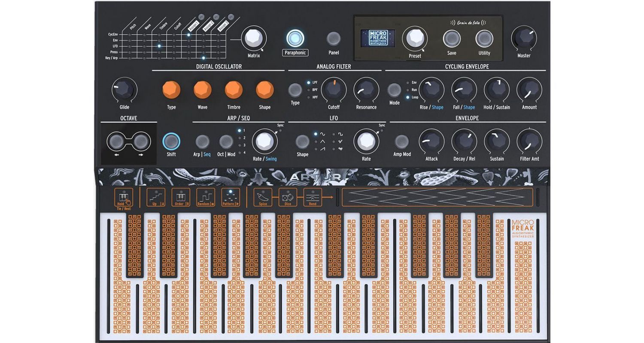
Task: Click the Cutoff matrix column label
Action: click(178, 26)
